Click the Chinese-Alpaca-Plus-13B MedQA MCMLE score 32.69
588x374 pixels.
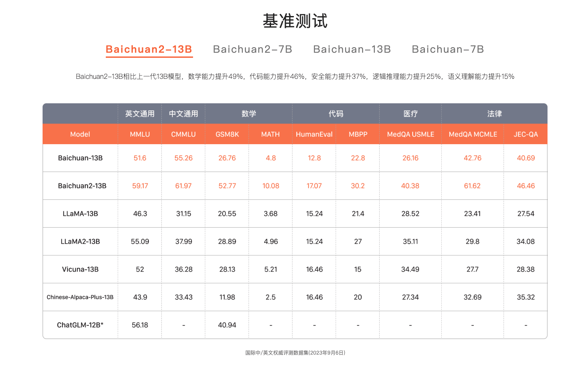coord(473,297)
